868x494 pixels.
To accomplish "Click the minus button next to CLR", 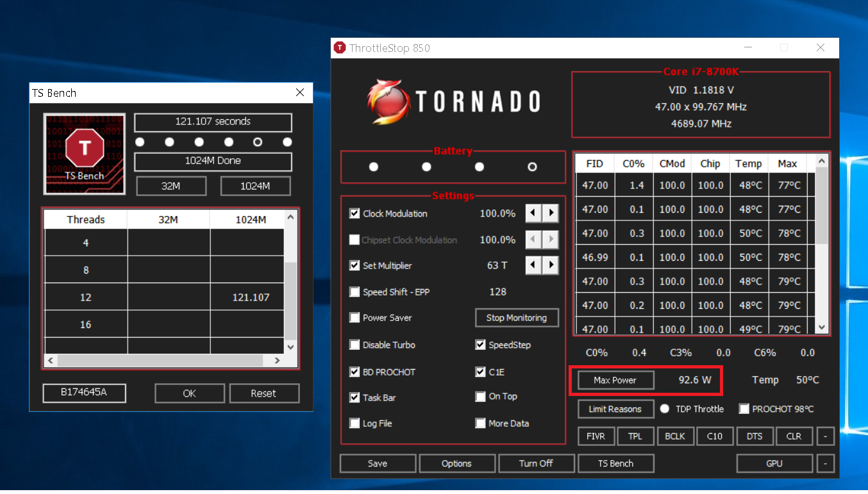I will 825,436.
